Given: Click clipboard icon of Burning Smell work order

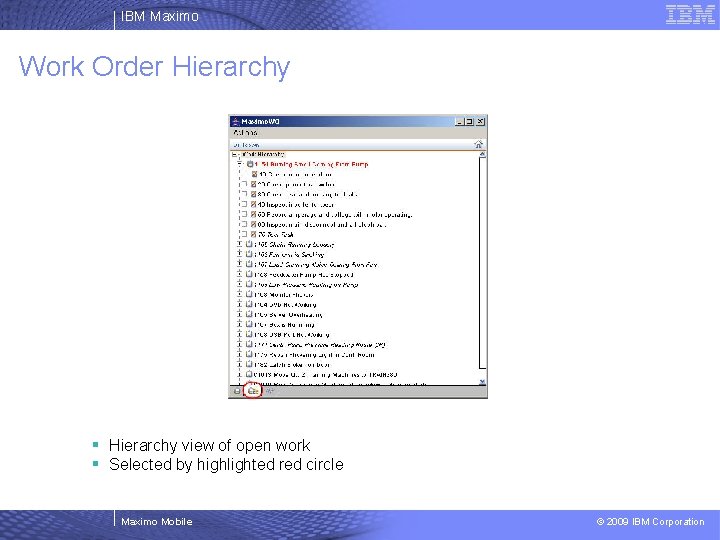Looking at the screenshot, I should tap(250, 164).
